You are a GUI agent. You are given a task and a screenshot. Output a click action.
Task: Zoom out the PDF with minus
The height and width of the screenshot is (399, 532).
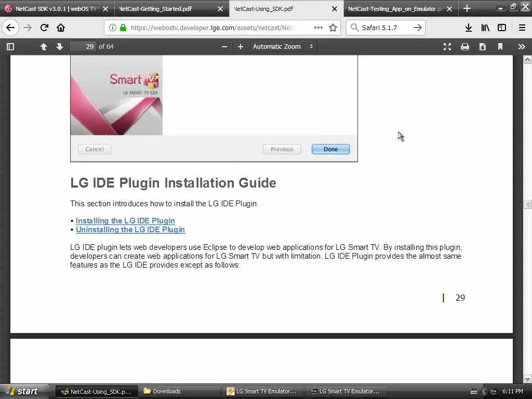(224, 46)
